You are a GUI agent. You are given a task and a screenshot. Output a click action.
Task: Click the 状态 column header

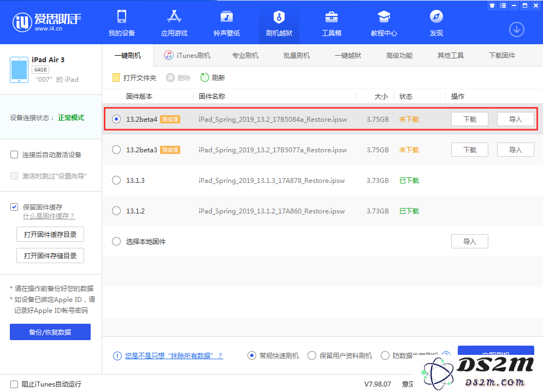point(406,97)
